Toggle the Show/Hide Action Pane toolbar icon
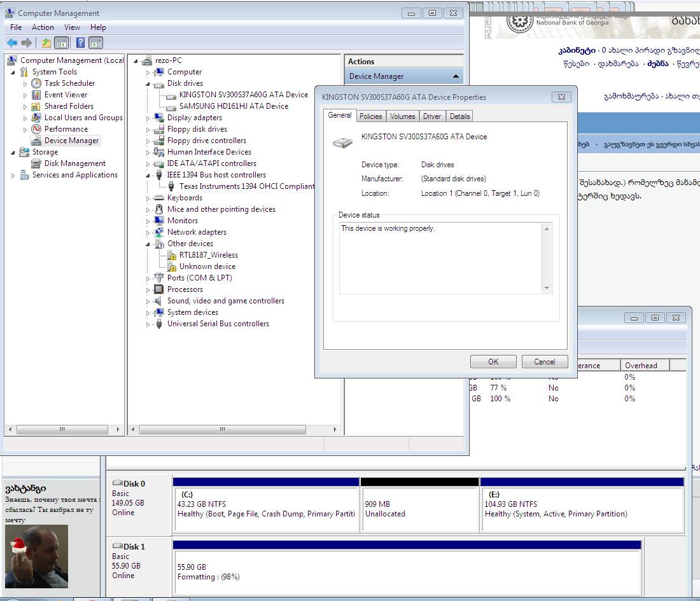Screen dimensions: 700x601 click(95, 43)
